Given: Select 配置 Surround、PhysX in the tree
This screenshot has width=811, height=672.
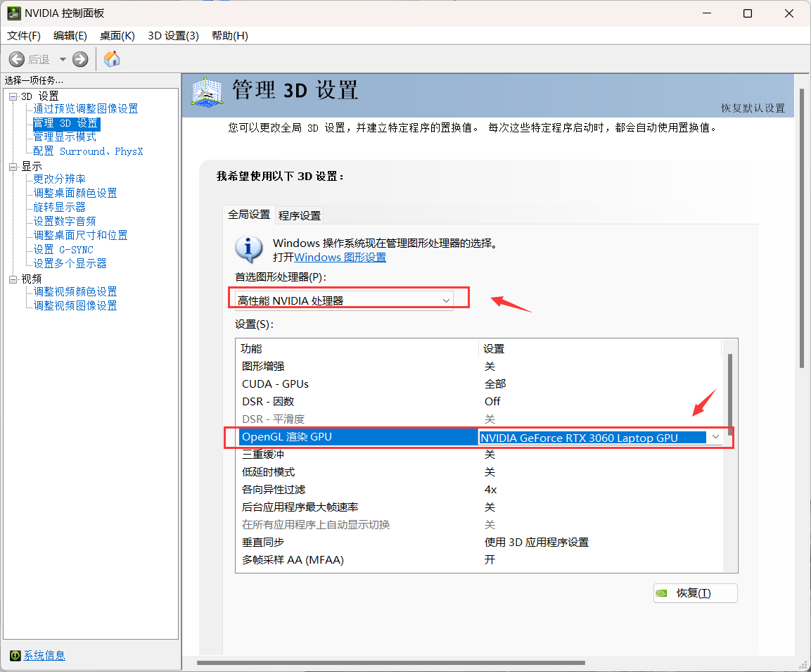Looking at the screenshot, I should coord(88,151).
